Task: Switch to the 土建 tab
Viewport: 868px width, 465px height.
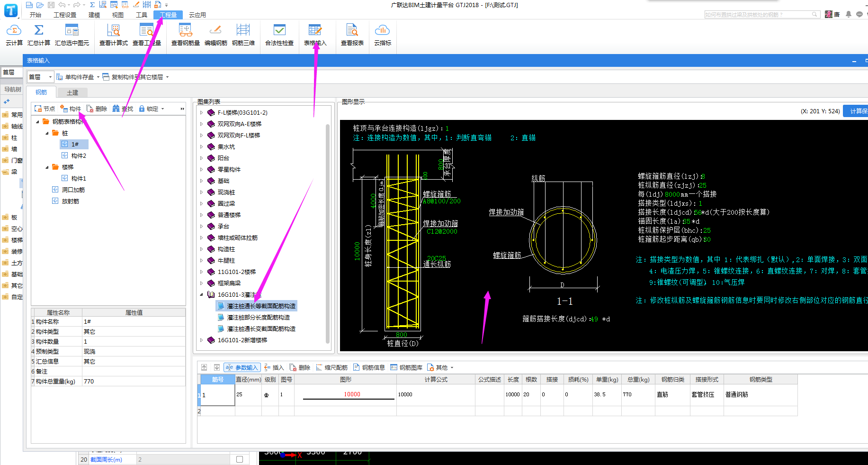Action: point(72,92)
